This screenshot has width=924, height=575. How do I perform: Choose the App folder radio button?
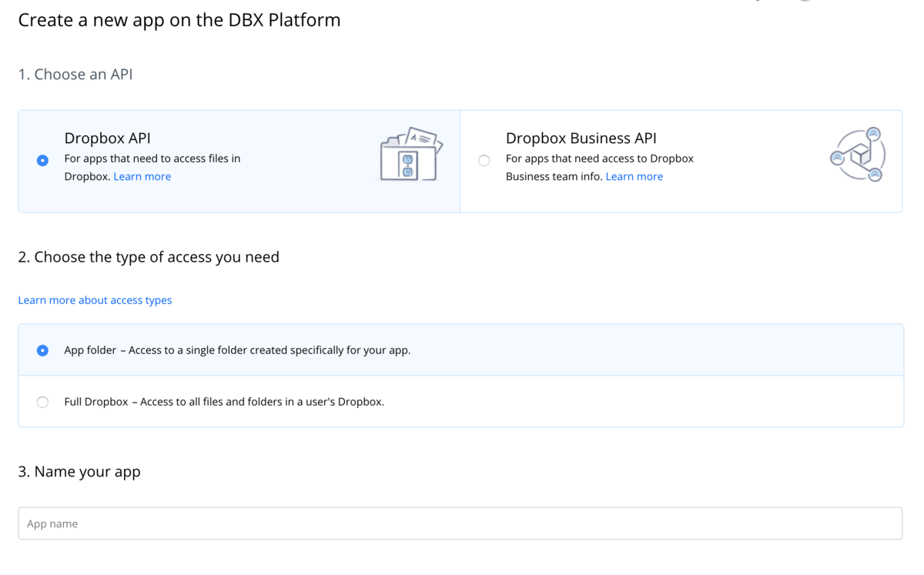(x=42, y=350)
